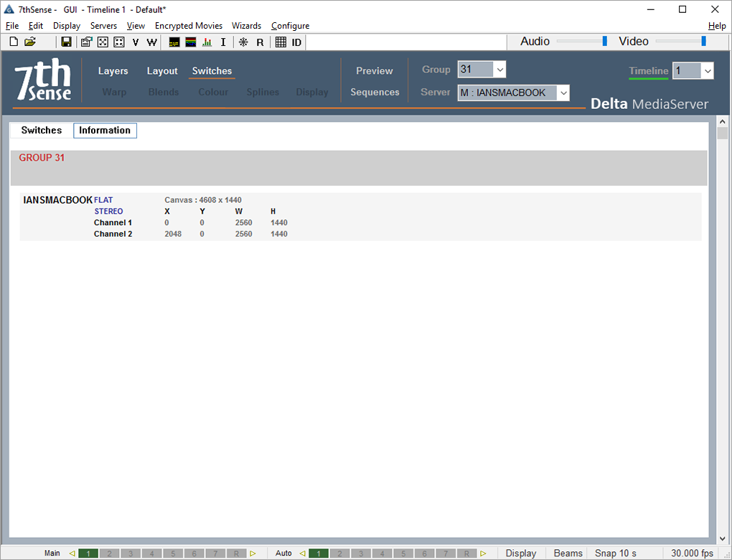Viewport: 732px width, 560px height.
Task: Open the Preview page
Action: (375, 71)
